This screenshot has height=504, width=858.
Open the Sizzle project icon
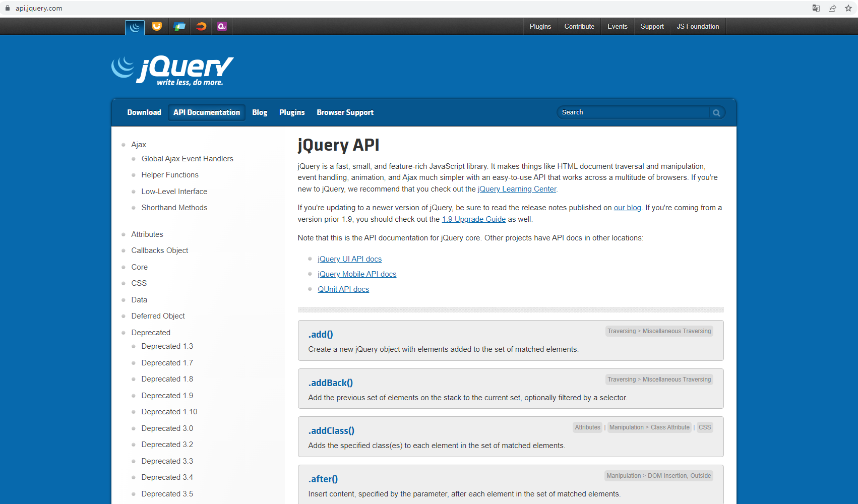coord(201,26)
